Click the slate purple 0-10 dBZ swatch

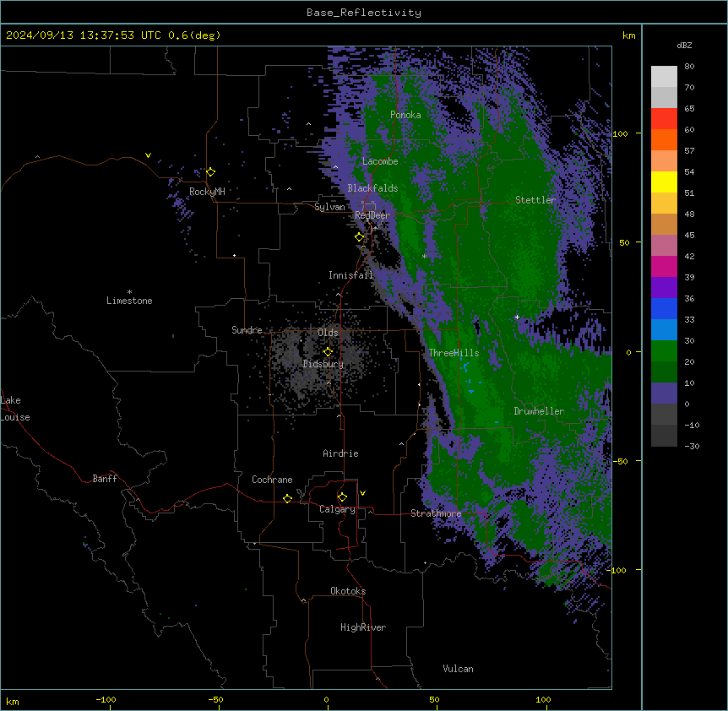point(664,393)
